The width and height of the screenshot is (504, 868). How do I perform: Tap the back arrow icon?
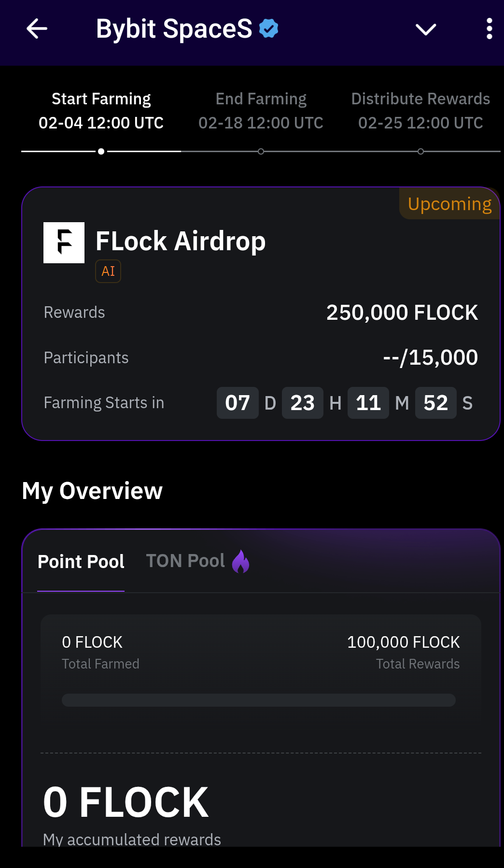click(x=37, y=29)
